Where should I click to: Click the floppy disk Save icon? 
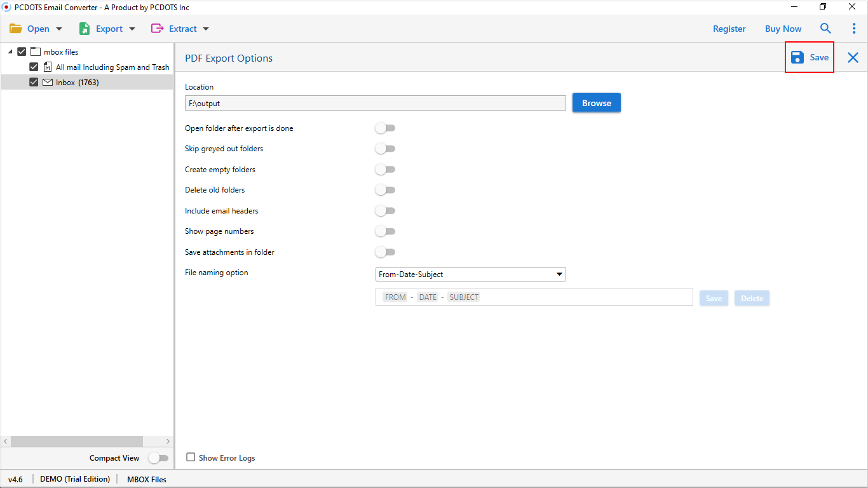click(x=797, y=57)
